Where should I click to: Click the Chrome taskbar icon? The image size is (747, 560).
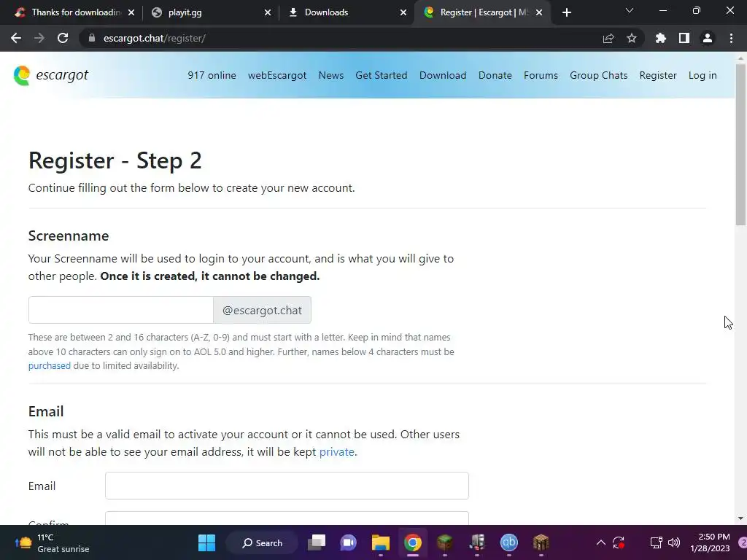click(413, 542)
